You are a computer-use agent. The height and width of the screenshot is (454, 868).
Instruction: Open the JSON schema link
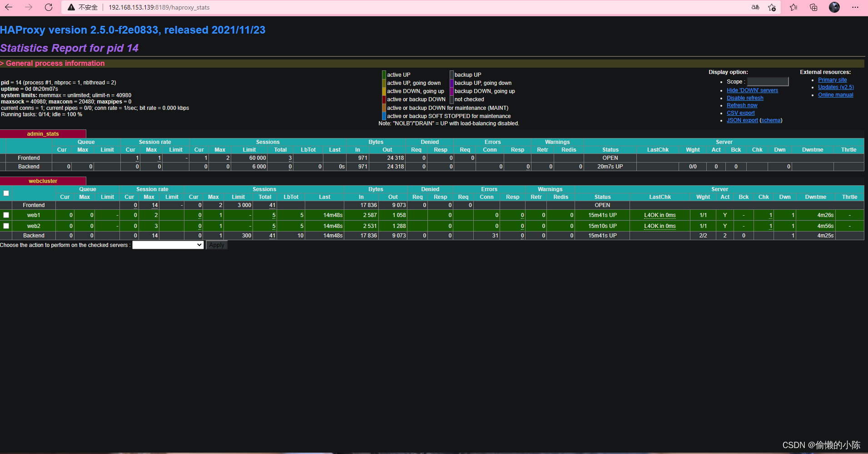click(771, 120)
